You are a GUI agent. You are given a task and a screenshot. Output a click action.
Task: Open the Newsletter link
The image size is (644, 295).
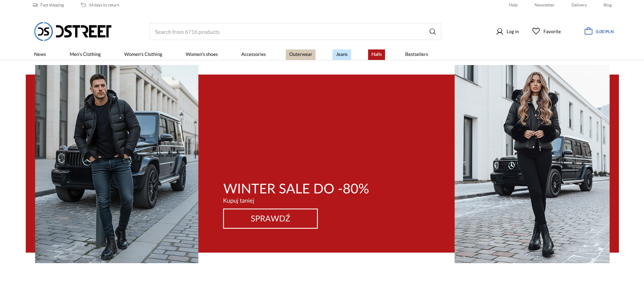tap(544, 5)
